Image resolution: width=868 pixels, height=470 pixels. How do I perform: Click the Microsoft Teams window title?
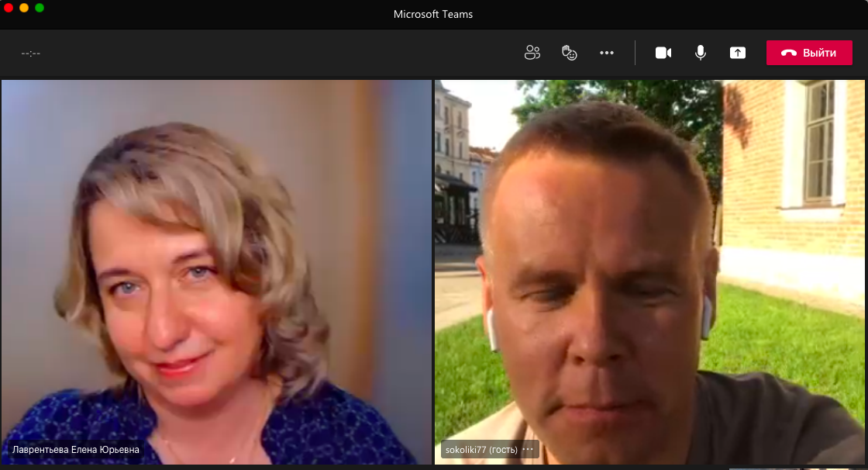pos(433,14)
